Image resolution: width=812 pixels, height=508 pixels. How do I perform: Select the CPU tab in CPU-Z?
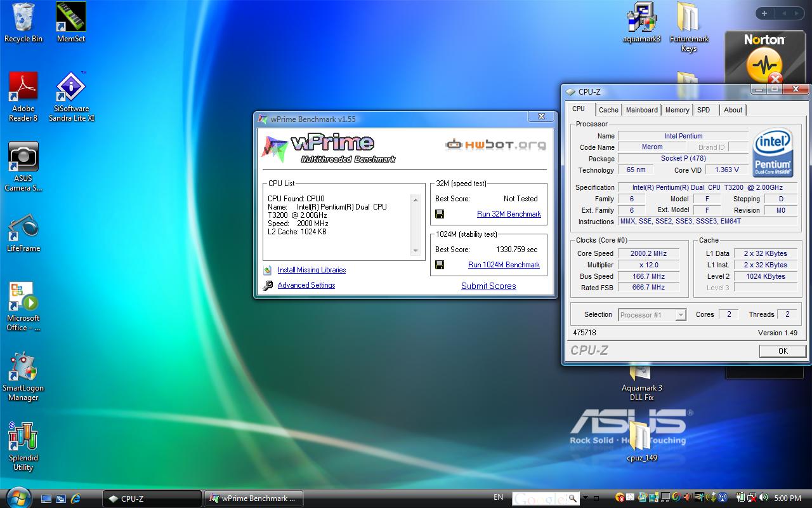[579, 109]
